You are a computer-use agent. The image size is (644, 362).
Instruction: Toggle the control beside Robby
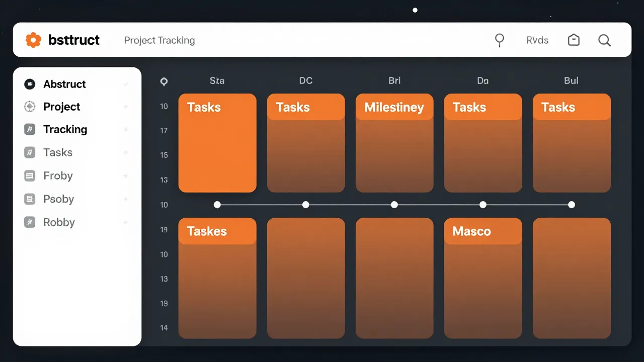(126, 222)
